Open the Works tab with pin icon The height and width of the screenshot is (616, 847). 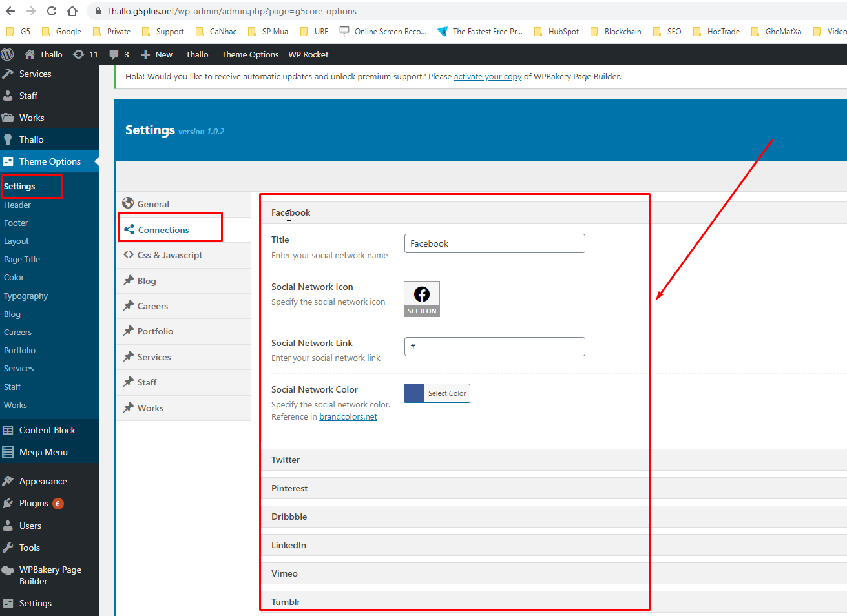tap(183, 408)
